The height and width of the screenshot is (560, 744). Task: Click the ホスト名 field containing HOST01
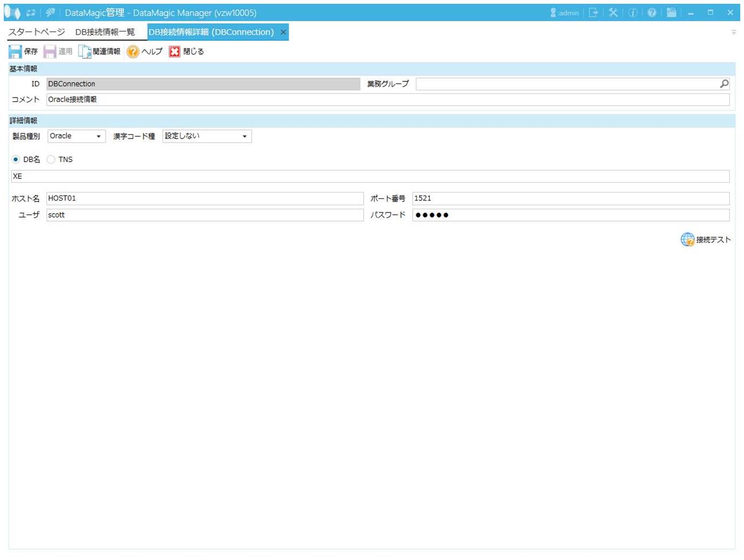(x=205, y=198)
